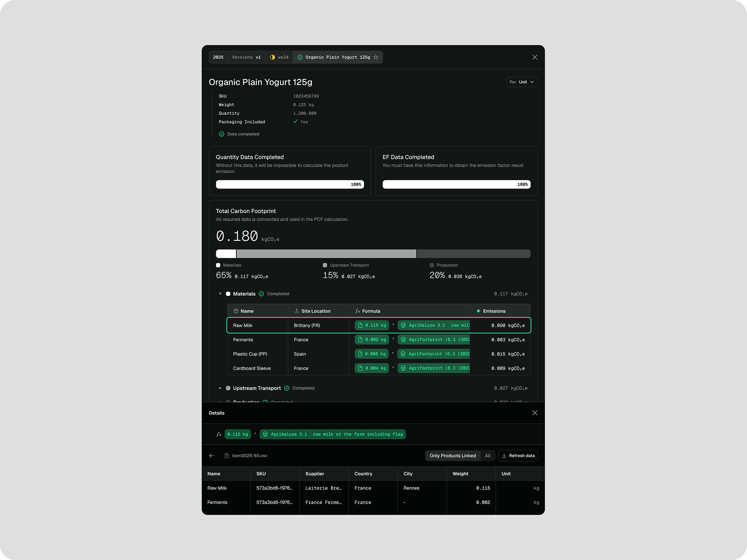Select the ws34 breadcrumb tab

[x=279, y=57]
